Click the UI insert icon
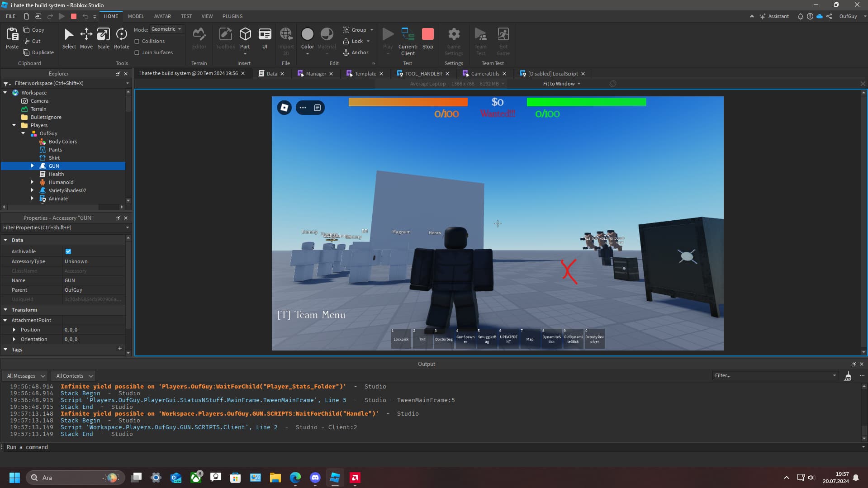 [x=265, y=36]
